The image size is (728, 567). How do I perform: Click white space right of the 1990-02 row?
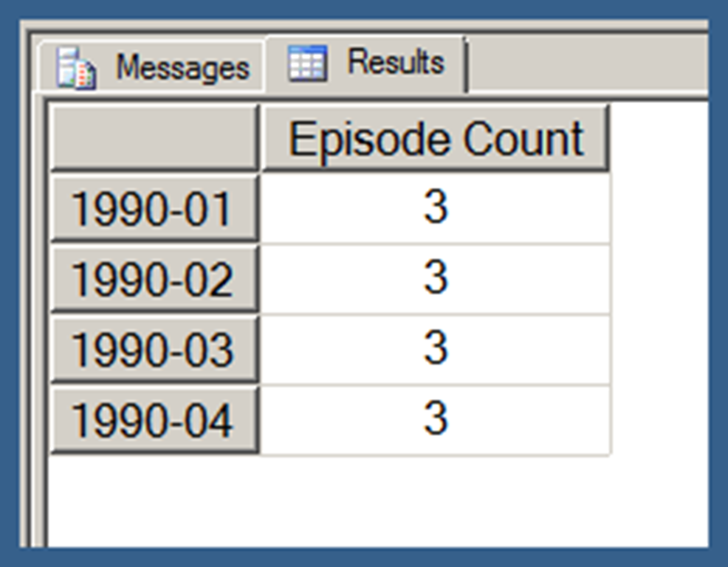pyautogui.click(x=657, y=279)
